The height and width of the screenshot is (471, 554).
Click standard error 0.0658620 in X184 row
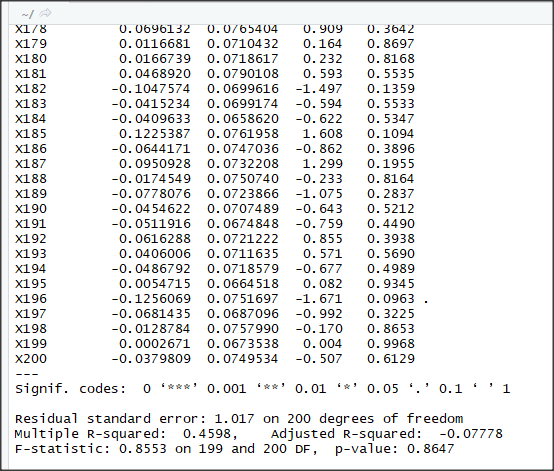click(243, 119)
